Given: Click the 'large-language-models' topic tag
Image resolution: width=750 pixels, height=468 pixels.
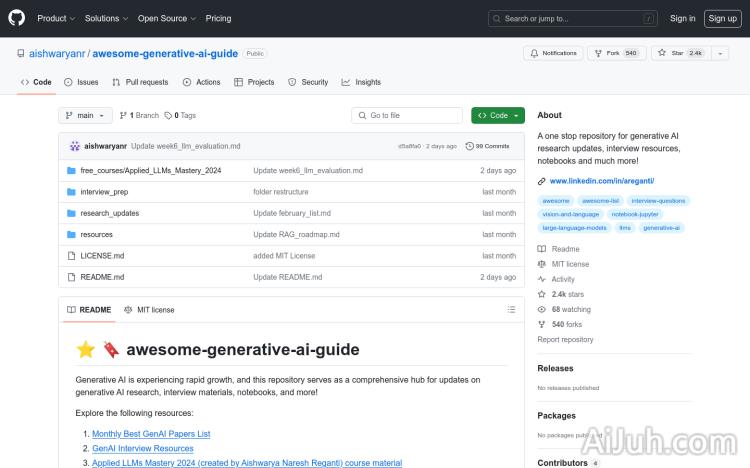Looking at the screenshot, I should [x=574, y=228].
